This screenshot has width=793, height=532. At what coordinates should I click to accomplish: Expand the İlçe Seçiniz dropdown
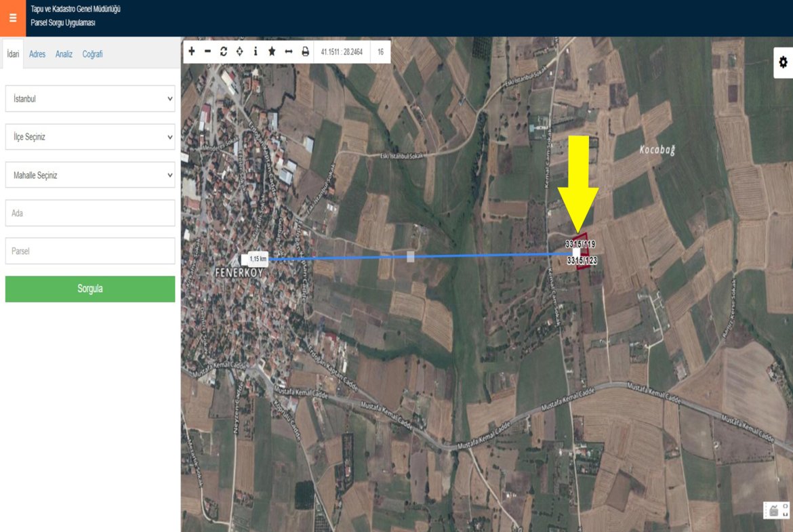90,136
